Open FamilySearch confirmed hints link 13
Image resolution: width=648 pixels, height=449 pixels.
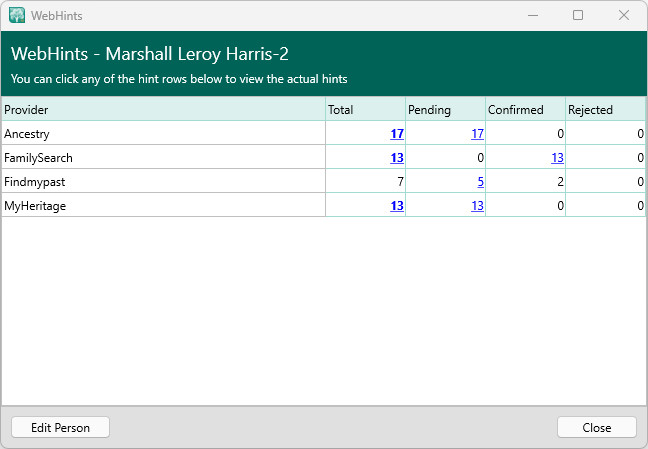coord(557,158)
